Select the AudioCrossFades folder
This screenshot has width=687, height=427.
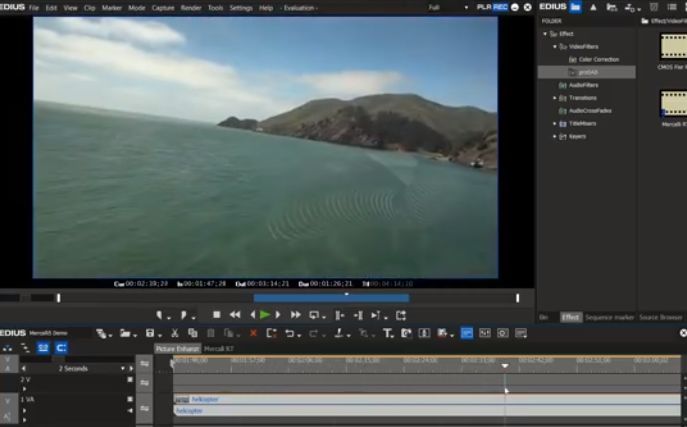tap(590, 111)
